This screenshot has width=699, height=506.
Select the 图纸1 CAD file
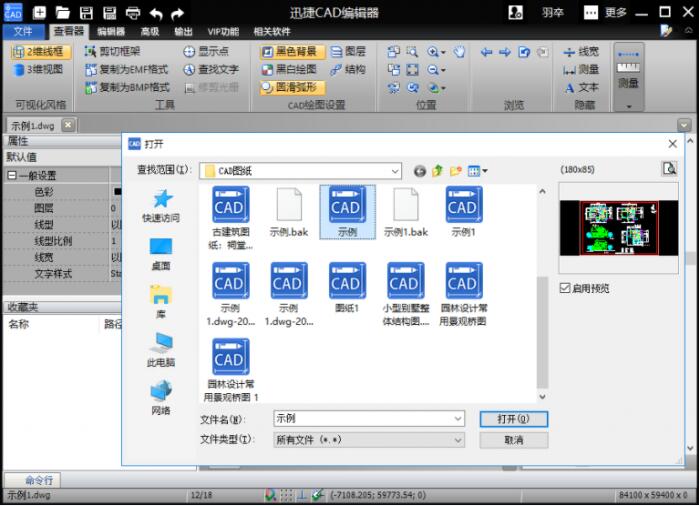(x=347, y=288)
